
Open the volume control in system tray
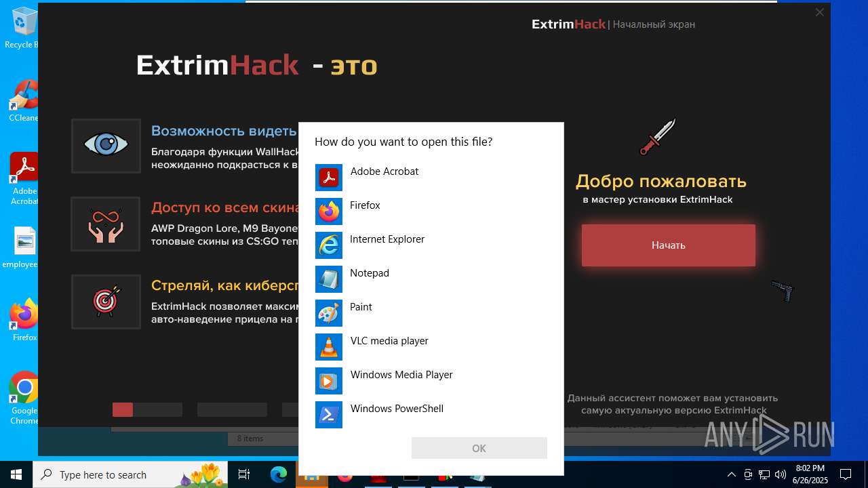click(x=781, y=474)
